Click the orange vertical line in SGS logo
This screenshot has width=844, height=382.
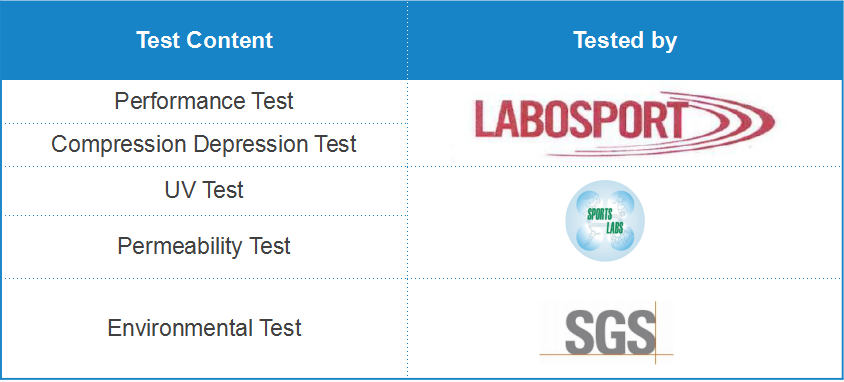click(655, 332)
